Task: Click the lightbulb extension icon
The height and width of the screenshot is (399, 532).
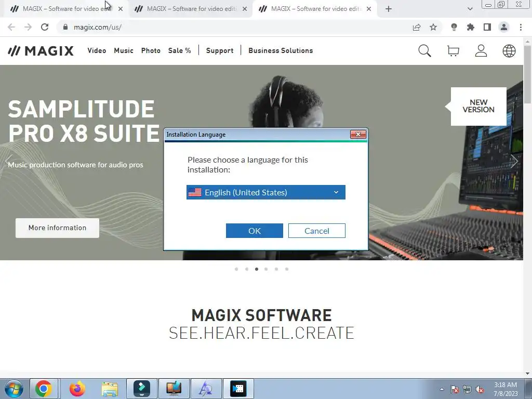Action: tap(454, 27)
